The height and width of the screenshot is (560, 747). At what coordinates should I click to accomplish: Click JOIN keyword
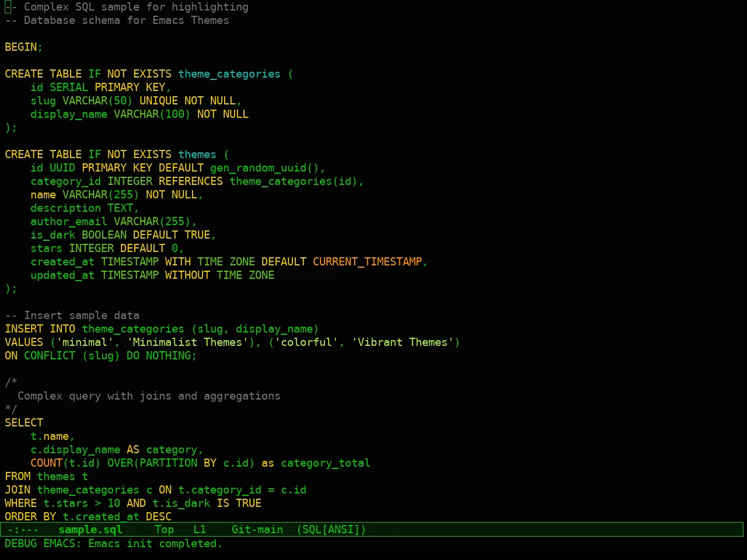tap(18, 490)
